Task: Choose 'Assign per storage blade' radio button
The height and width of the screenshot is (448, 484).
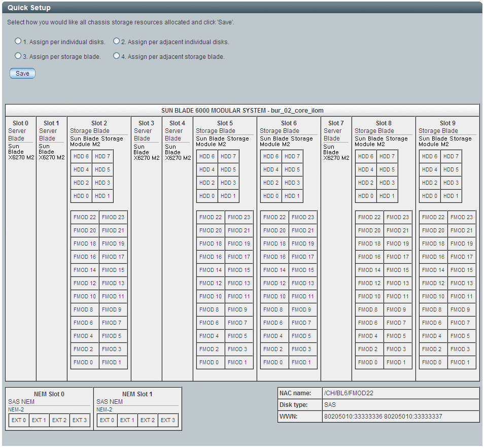Action: 18,56
